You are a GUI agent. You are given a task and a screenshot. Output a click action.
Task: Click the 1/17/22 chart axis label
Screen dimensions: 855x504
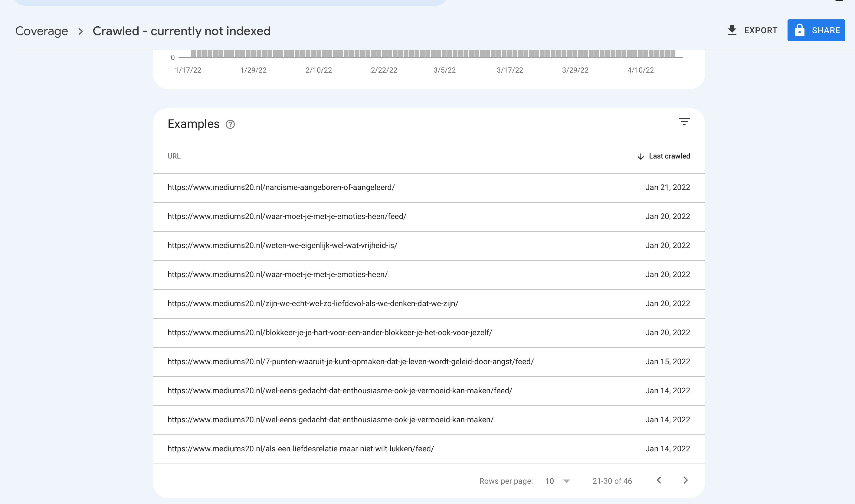click(188, 70)
